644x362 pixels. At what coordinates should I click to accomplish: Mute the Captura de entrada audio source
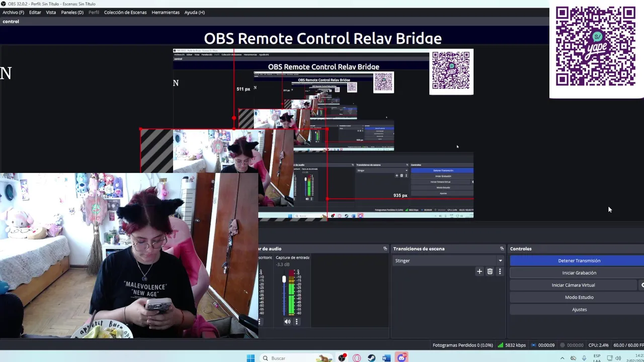pos(287,322)
